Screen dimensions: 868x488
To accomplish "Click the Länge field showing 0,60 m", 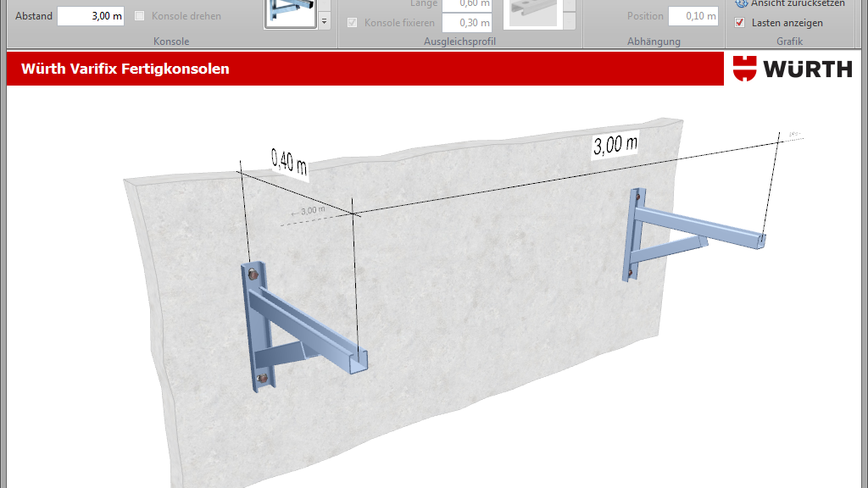I will 467,4.
